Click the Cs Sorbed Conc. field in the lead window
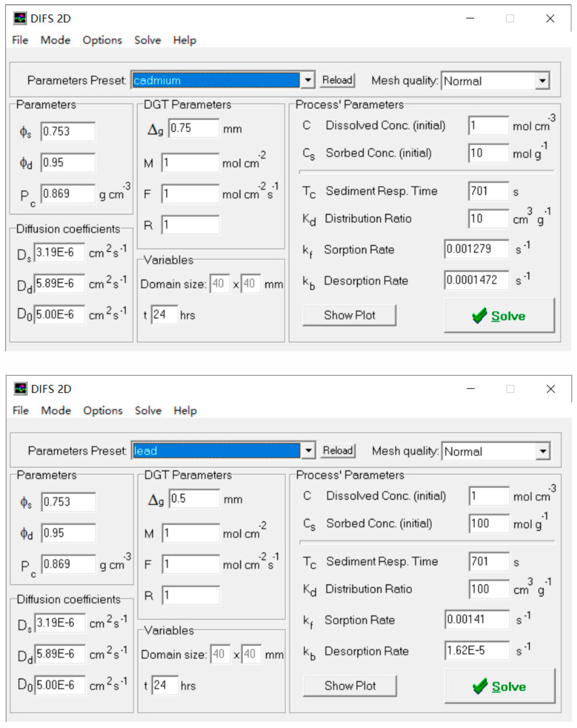The height and width of the screenshot is (728, 577). pyautogui.click(x=489, y=523)
